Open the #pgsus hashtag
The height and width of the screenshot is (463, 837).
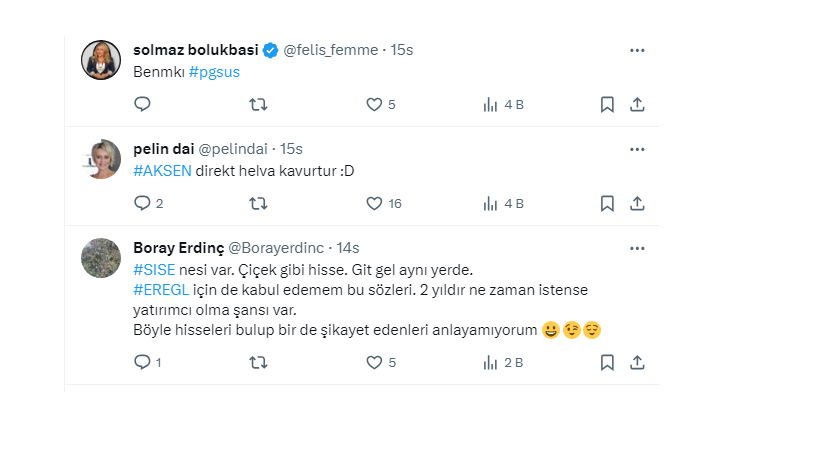214,72
